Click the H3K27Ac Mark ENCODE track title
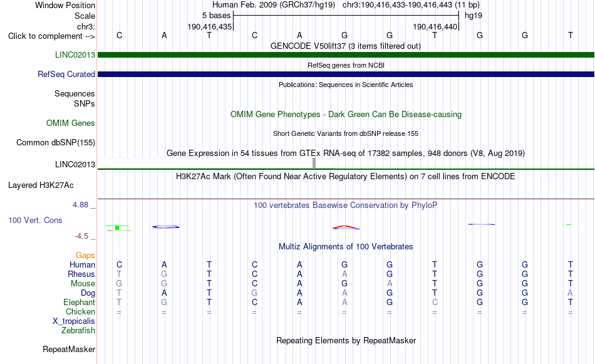 coord(345,177)
